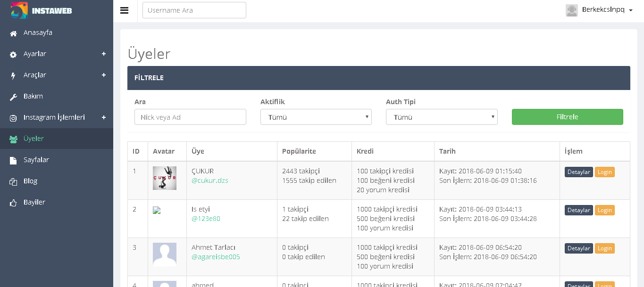This screenshot has height=287, width=644.
Task: Open the Auth Tipi dropdown
Action: (x=442, y=117)
